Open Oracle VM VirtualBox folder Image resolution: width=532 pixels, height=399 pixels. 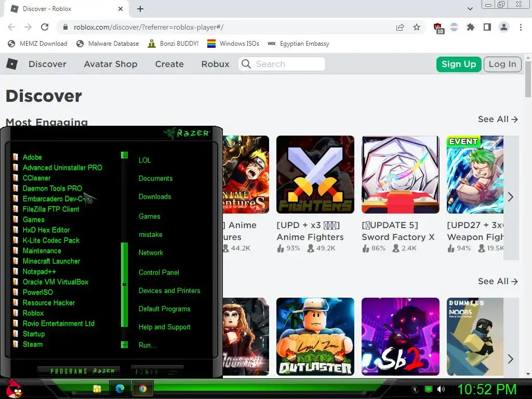pyautogui.click(x=50, y=282)
